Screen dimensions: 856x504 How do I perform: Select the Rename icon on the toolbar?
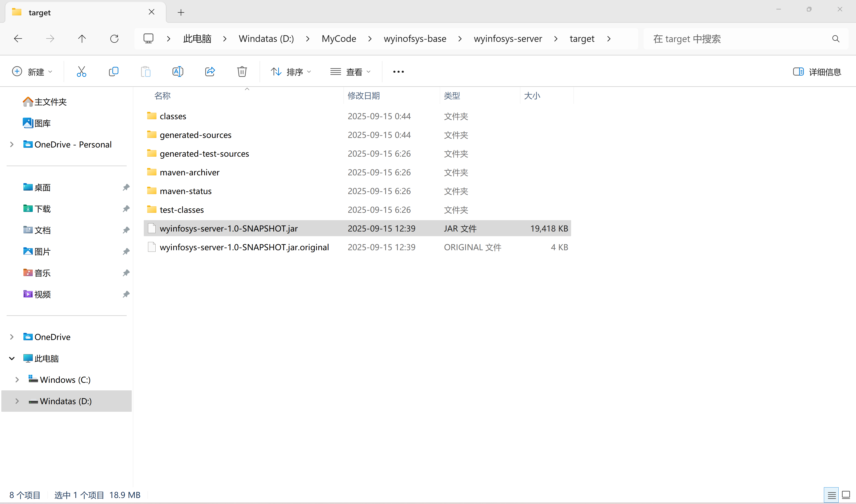177,71
